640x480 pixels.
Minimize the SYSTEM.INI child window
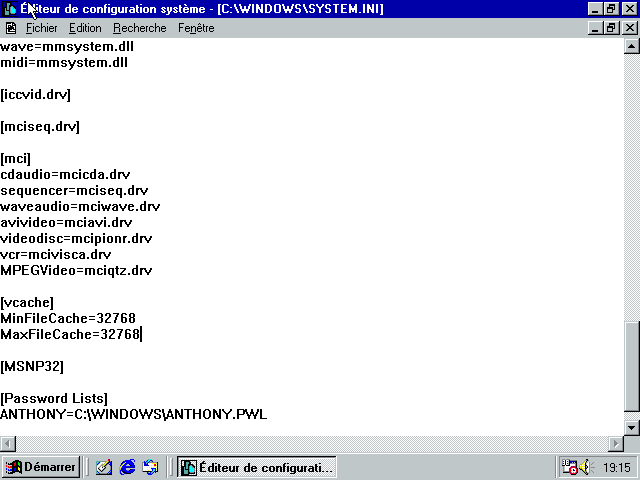click(x=596, y=28)
